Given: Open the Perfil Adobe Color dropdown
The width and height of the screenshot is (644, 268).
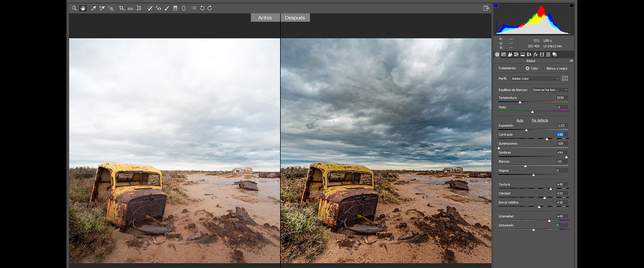Looking at the screenshot, I should pos(535,78).
